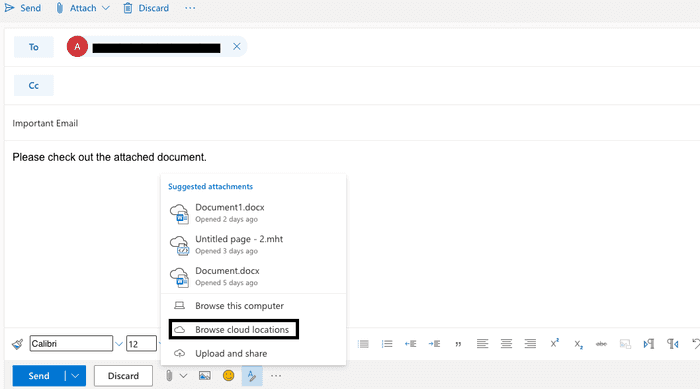Choose Upload and share

(253, 354)
